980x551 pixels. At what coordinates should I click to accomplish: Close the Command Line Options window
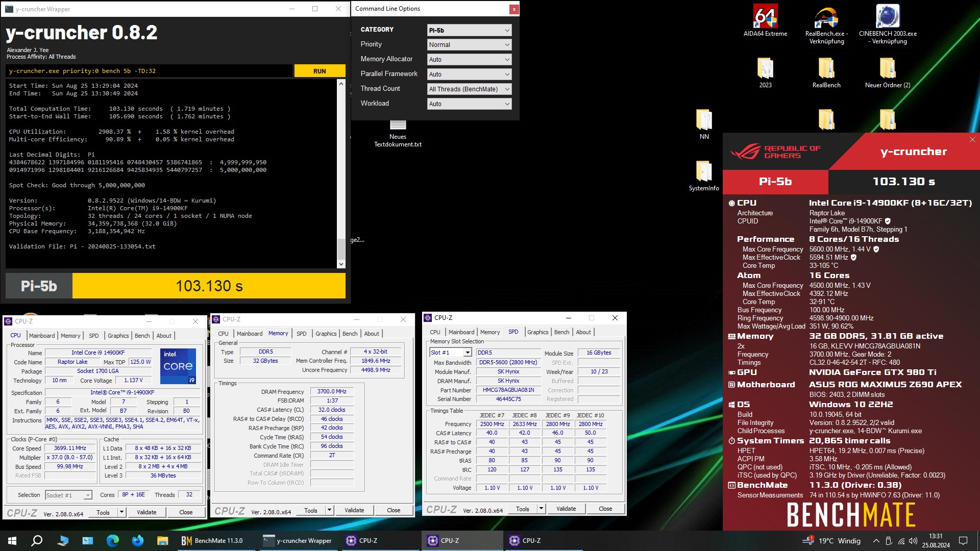click(514, 9)
